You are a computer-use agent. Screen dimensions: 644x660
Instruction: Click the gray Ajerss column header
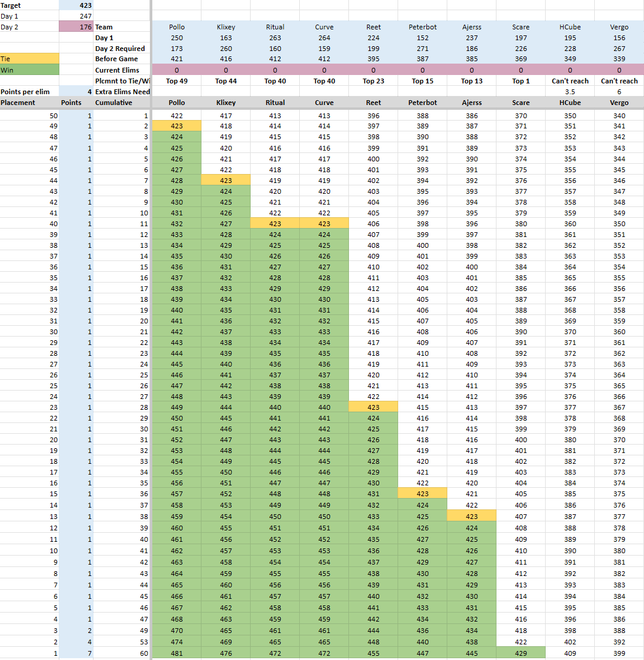[x=471, y=103]
